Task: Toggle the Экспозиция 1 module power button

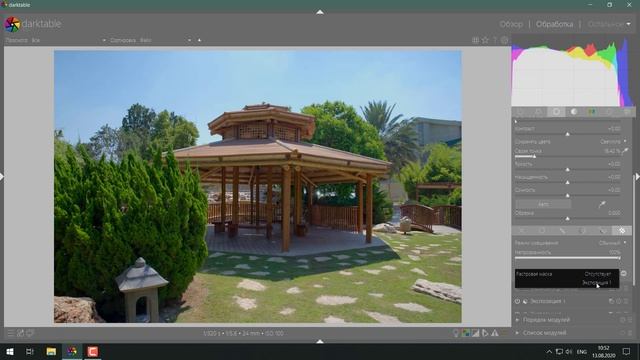Action: [x=518, y=301]
